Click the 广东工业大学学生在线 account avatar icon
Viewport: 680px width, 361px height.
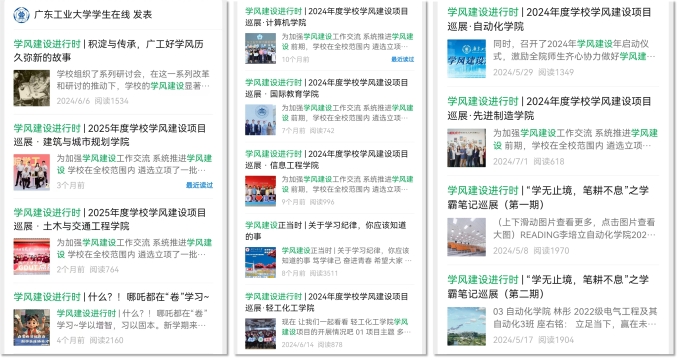(x=21, y=15)
